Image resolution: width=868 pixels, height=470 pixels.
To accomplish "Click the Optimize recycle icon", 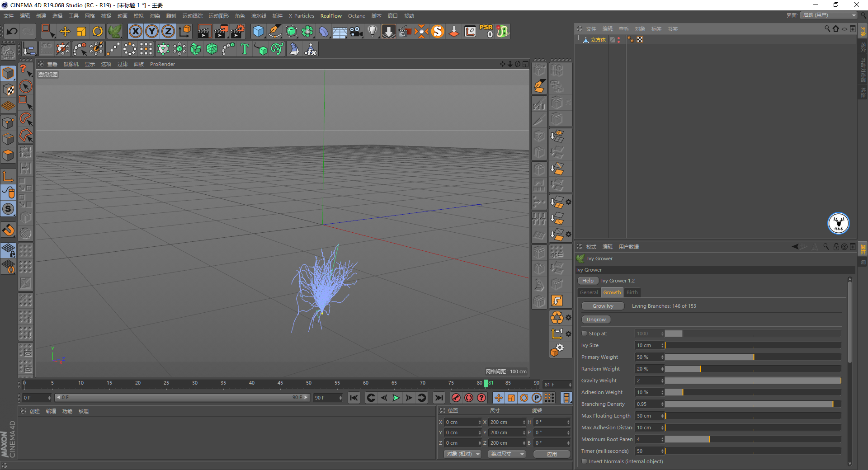I will [557, 318].
